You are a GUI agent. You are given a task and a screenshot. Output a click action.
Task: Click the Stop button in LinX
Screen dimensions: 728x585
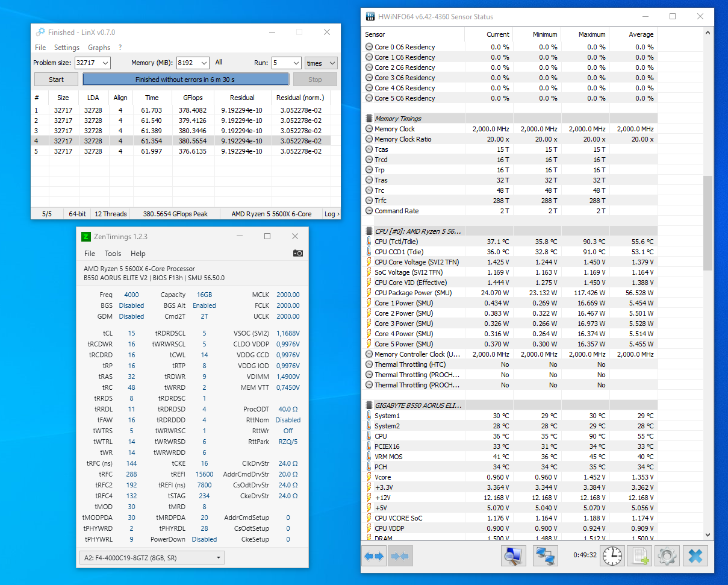(315, 80)
